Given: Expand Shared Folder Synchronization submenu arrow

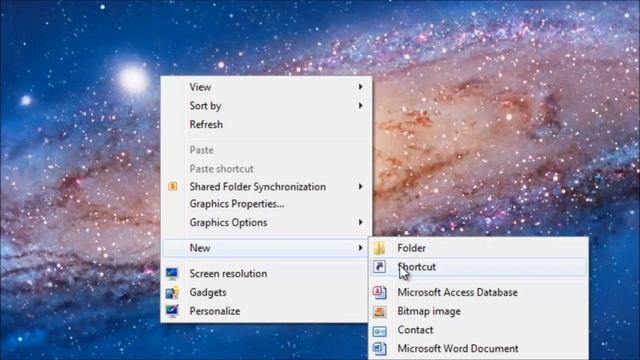Looking at the screenshot, I should [360, 187].
